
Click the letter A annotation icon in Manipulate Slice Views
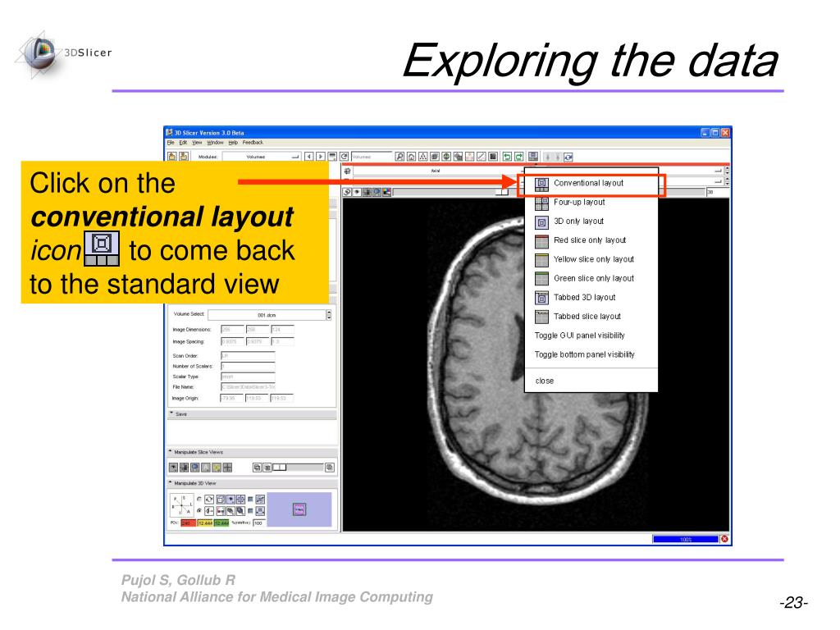click(x=206, y=468)
